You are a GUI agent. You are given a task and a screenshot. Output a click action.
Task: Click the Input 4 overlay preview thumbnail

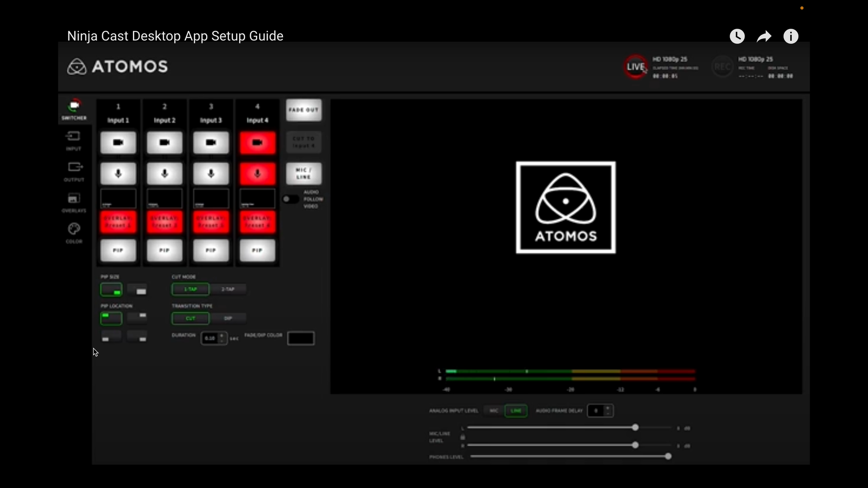click(257, 198)
